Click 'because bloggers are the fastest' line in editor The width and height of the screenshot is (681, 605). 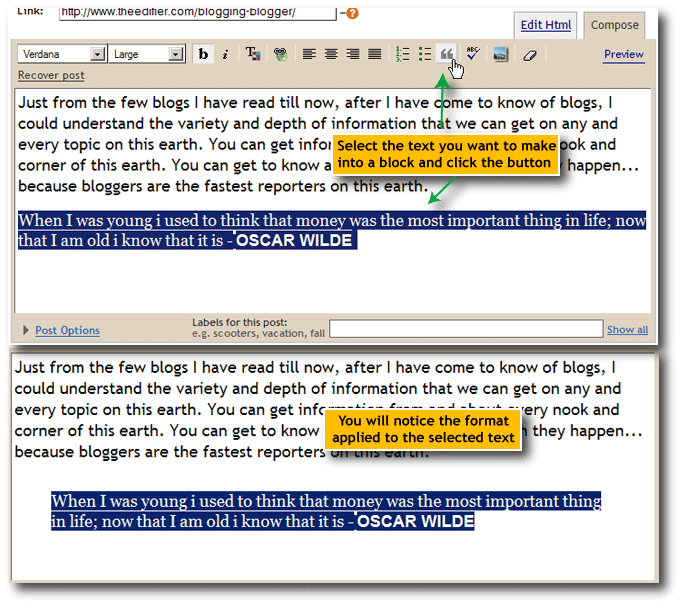coord(223,186)
